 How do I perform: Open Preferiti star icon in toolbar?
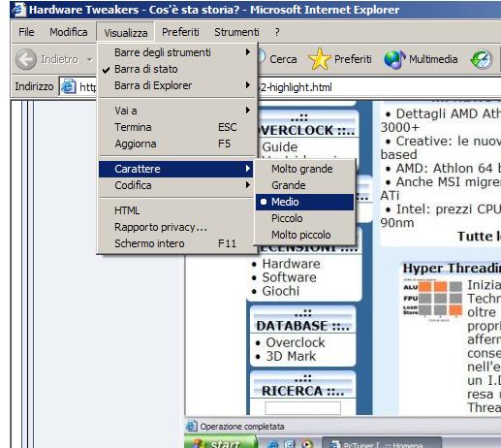point(319,59)
